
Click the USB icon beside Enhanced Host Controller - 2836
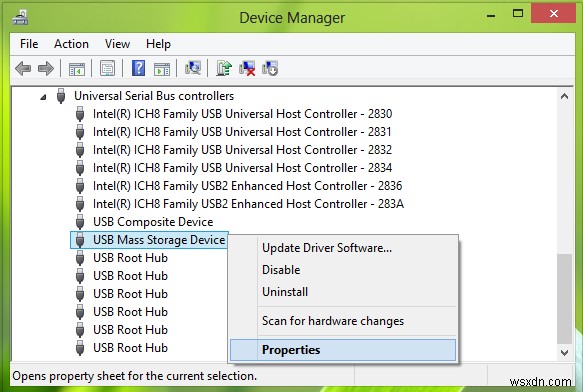click(x=80, y=186)
